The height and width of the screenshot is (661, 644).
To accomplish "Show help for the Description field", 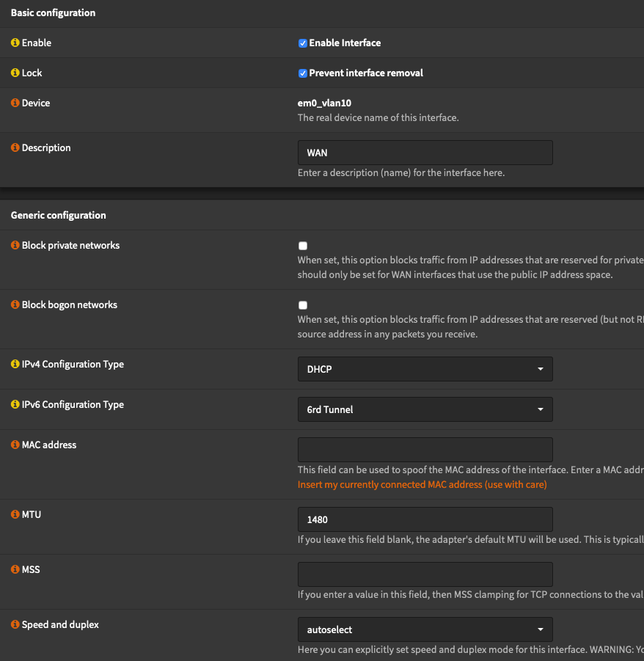I will 15,148.
